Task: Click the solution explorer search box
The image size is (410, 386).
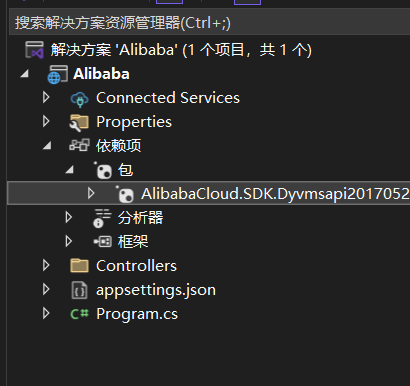Action: (209, 23)
